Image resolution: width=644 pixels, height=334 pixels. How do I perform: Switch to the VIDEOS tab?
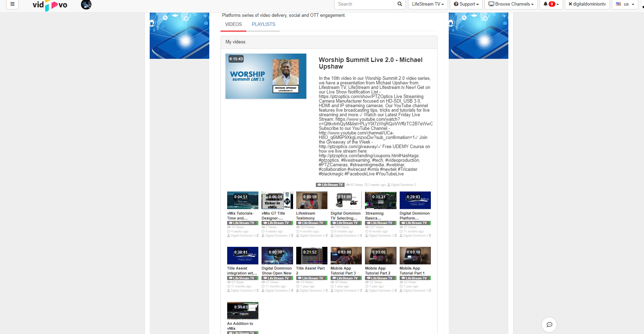click(x=233, y=25)
